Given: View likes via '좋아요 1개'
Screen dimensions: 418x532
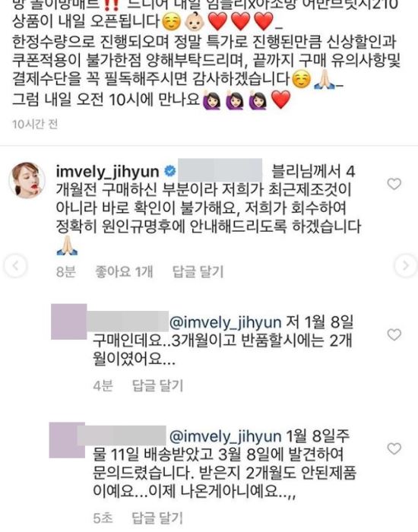Looking at the screenshot, I should coord(124,272).
